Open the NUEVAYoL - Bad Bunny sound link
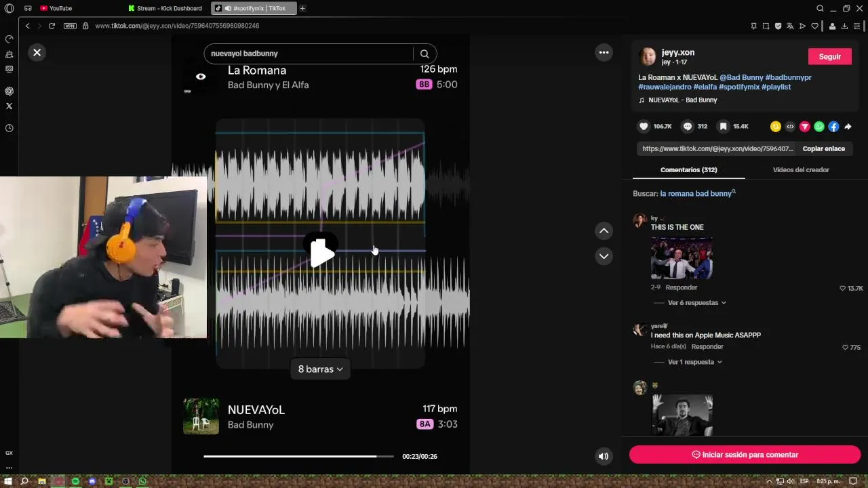The width and height of the screenshot is (868, 488). (682, 100)
